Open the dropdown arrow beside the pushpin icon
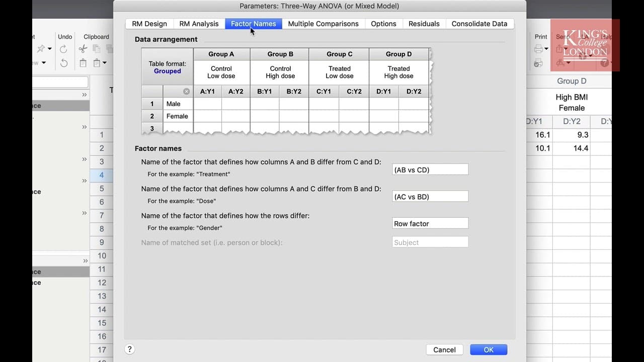 (x=49, y=49)
